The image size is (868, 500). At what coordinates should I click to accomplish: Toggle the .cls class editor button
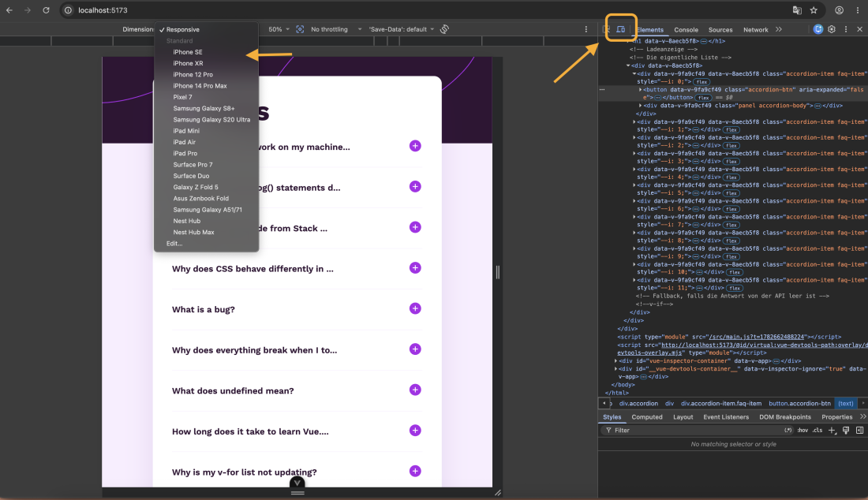pyautogui.click(x=817, y=431)
